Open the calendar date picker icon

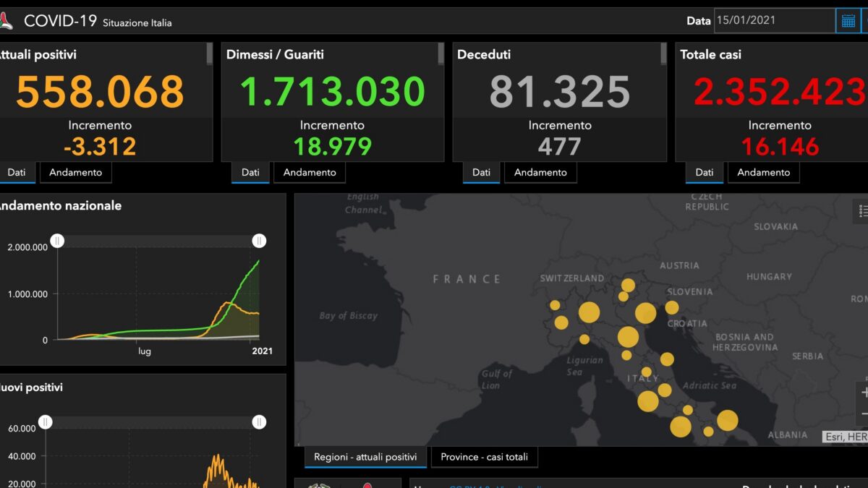coord(848,21)
